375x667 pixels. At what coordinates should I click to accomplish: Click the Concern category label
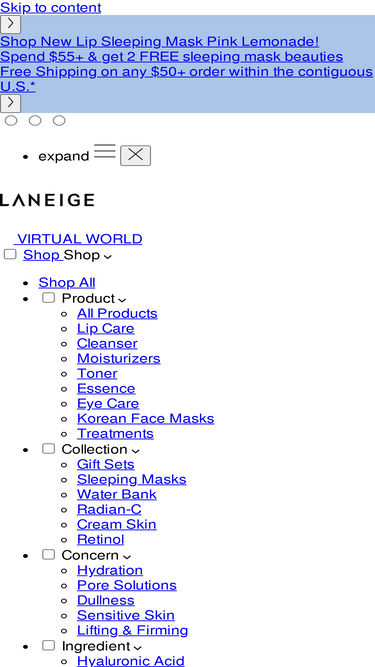click(90, 555)
